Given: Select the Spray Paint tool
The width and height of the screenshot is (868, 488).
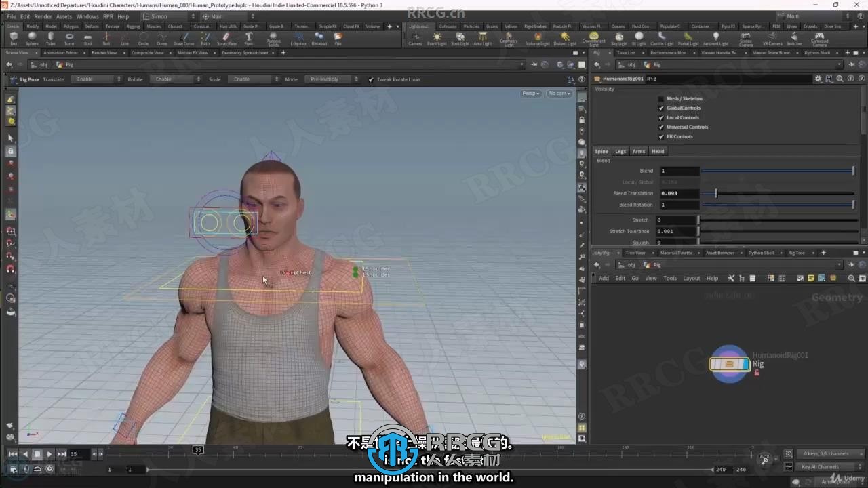Looking at the screenshot, I should pyautogui.click(x=227, y=39).
